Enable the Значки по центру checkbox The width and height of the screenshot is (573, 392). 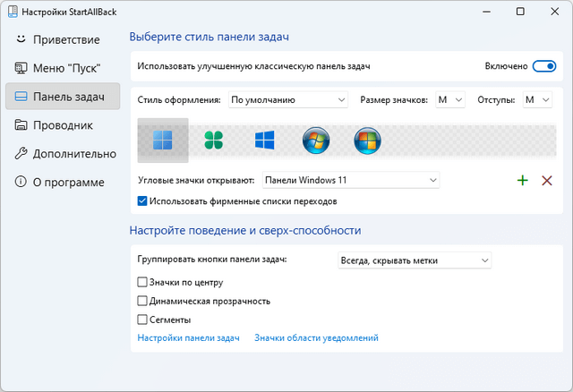coord(143,283)
